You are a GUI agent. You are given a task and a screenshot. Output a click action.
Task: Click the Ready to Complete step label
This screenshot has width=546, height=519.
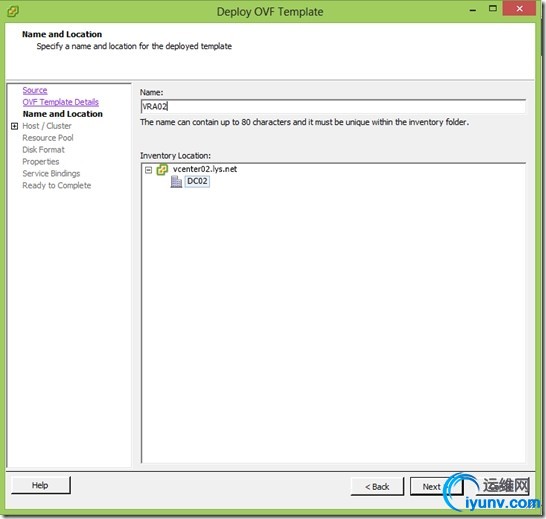pos(57,185)
